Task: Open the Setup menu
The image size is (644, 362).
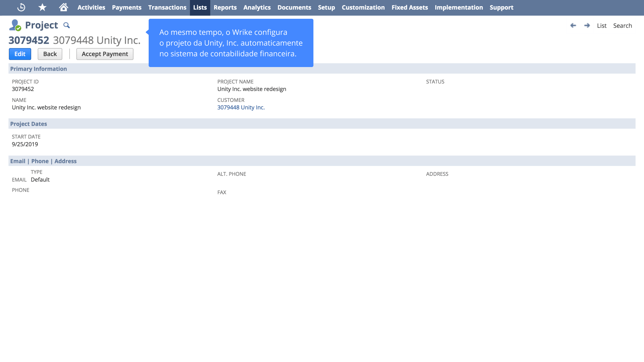Action: pos(327,8)
